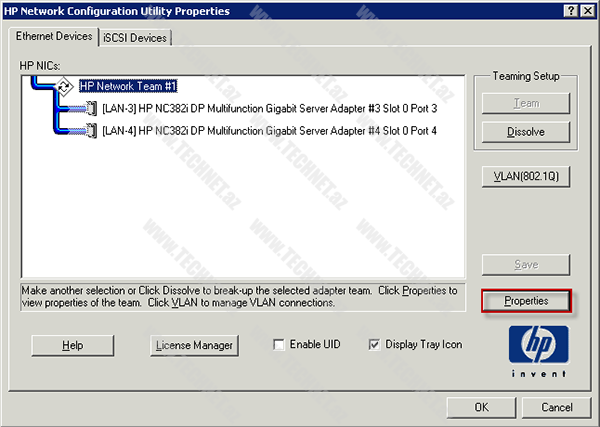Enable the UID checkbox
This screenshot has height=427, width=600.
tap(279, 344)
